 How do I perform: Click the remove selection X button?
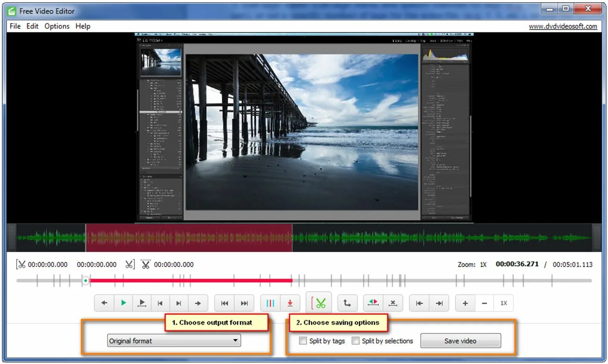(x=393, y=303)
